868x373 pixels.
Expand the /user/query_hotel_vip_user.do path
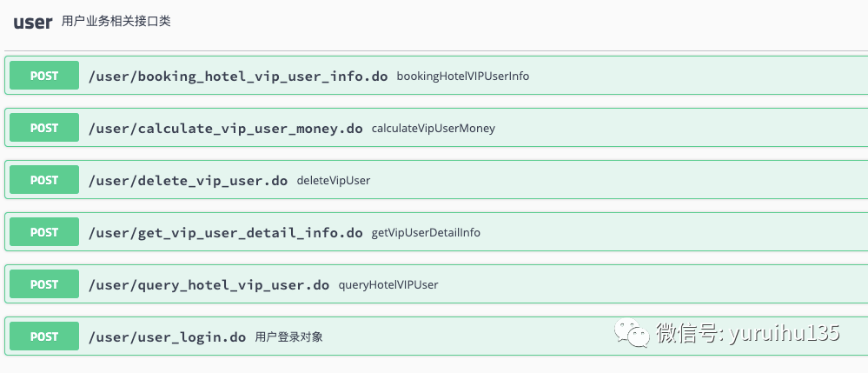click(209, 284)
